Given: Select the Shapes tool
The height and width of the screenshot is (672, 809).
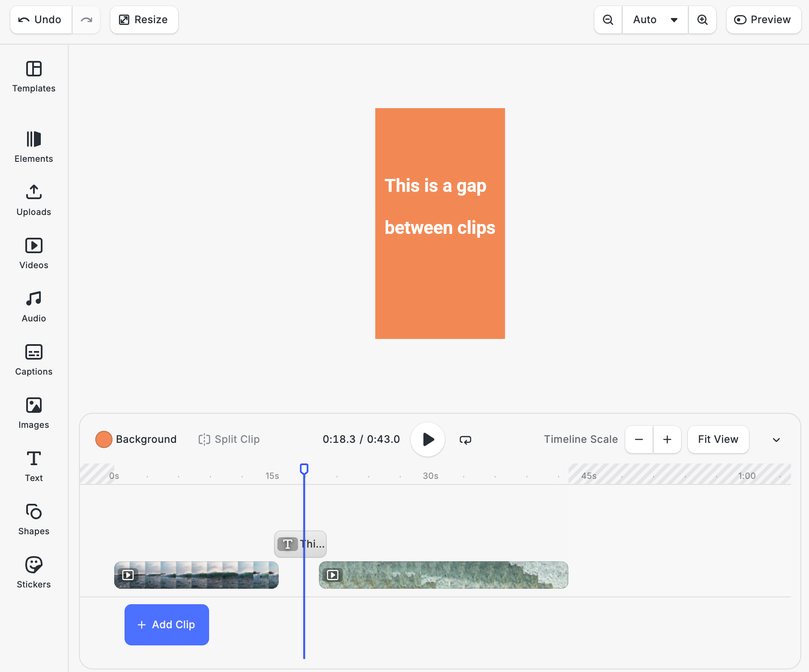Looking at the screenshot, I should tap(33, 519).
